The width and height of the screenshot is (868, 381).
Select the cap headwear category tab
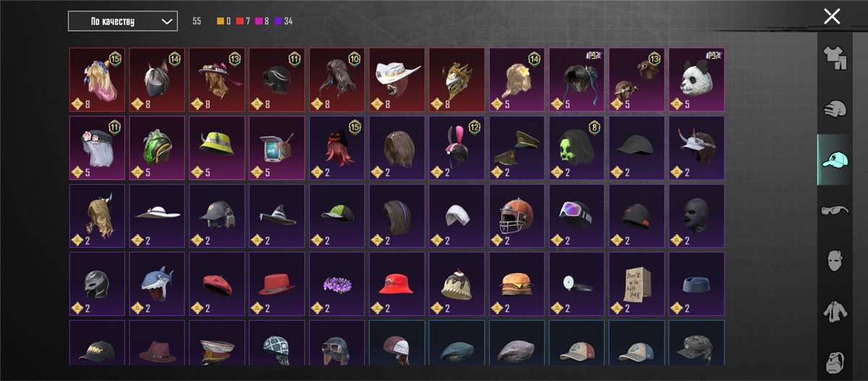tap(835, 160)
